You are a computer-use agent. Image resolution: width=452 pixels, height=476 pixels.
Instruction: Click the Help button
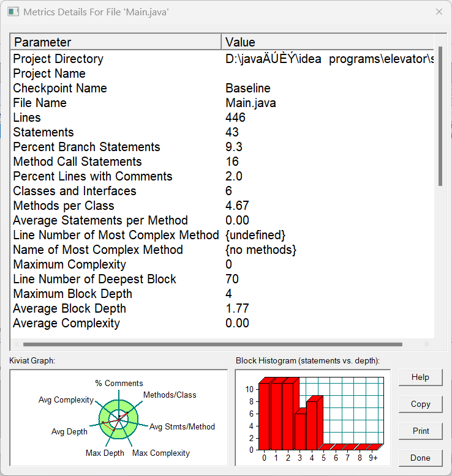420,377
